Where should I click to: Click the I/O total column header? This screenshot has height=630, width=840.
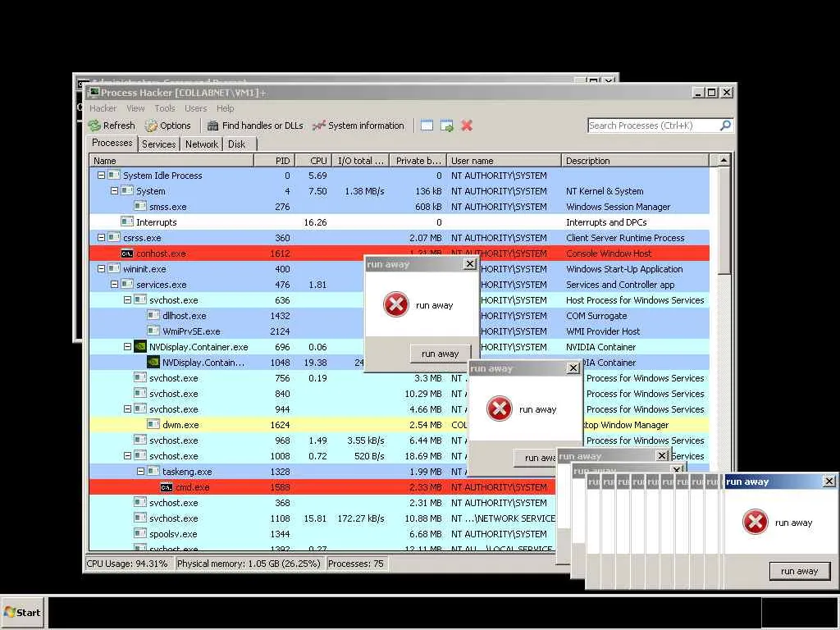coord(361,161)
